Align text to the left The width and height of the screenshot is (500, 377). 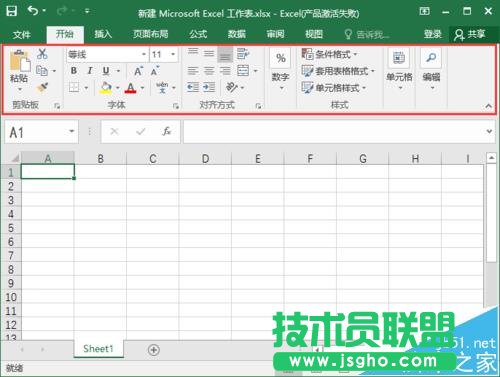[193, 71]
